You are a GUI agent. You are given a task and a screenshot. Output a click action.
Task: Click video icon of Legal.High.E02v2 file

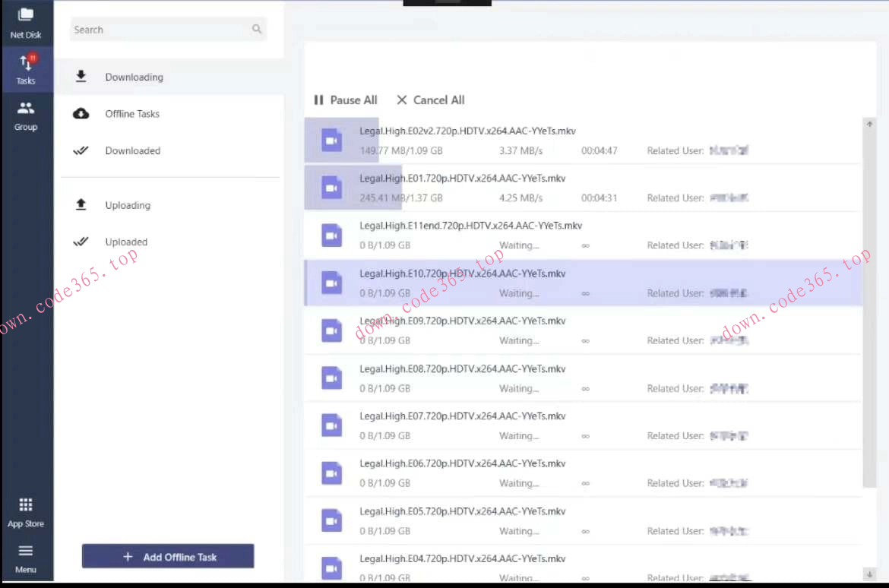point(331,140)
